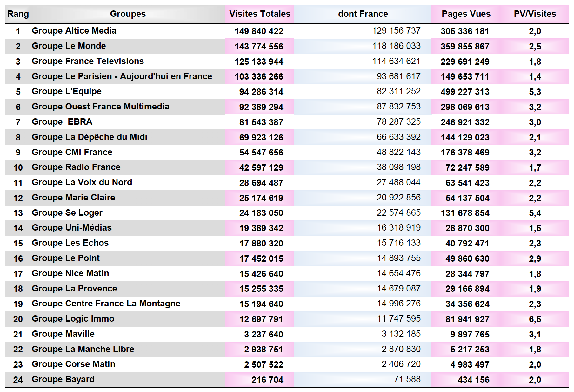The width and height of the screenshot is (574, 392).
Task: Click the Groupe Les Echos row name
Action: coord(70,243)
